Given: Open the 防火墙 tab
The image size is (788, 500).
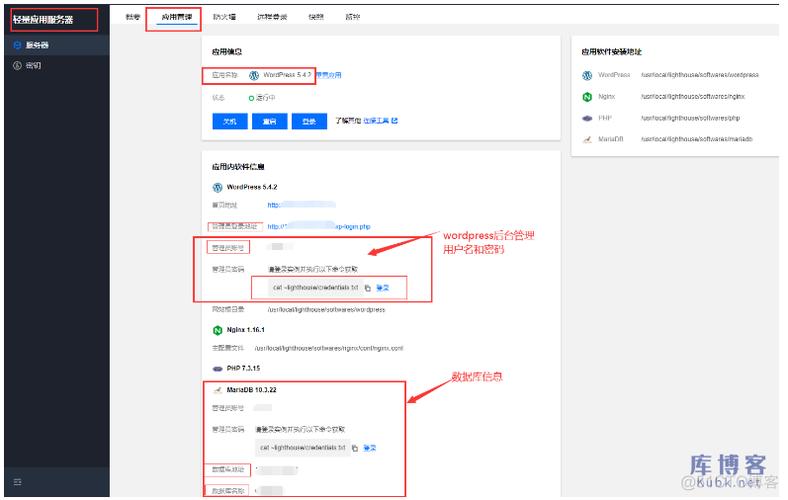Looking at the screenshot, I should tap(224, 17).
